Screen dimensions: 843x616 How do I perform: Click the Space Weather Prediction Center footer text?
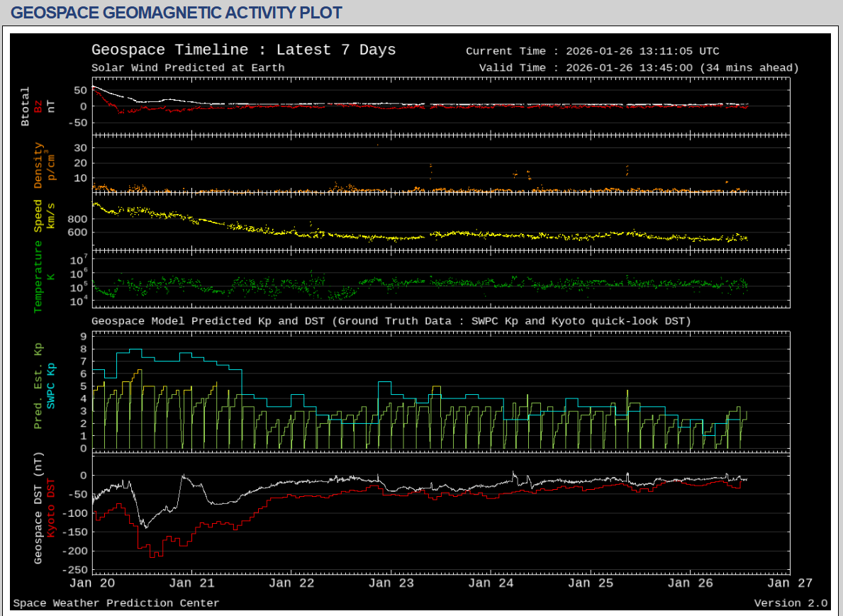[116, 603]
